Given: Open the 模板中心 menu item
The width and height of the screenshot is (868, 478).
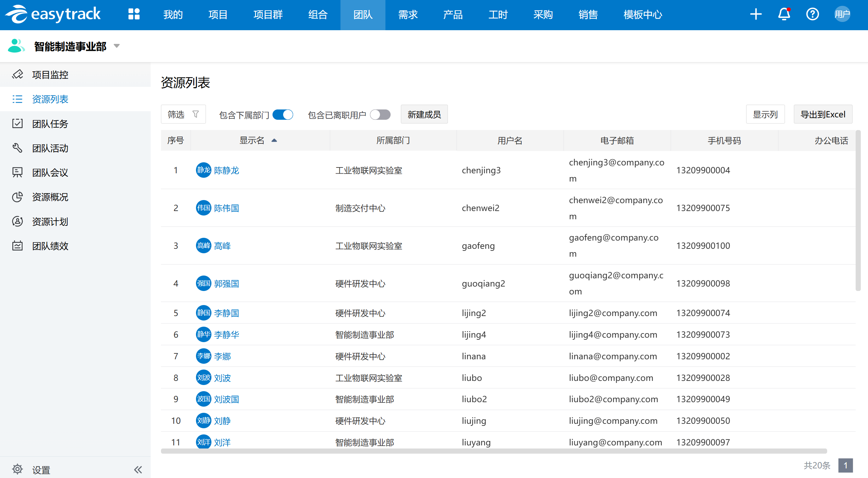Looking at the screenshot, I should coord(642,14).
